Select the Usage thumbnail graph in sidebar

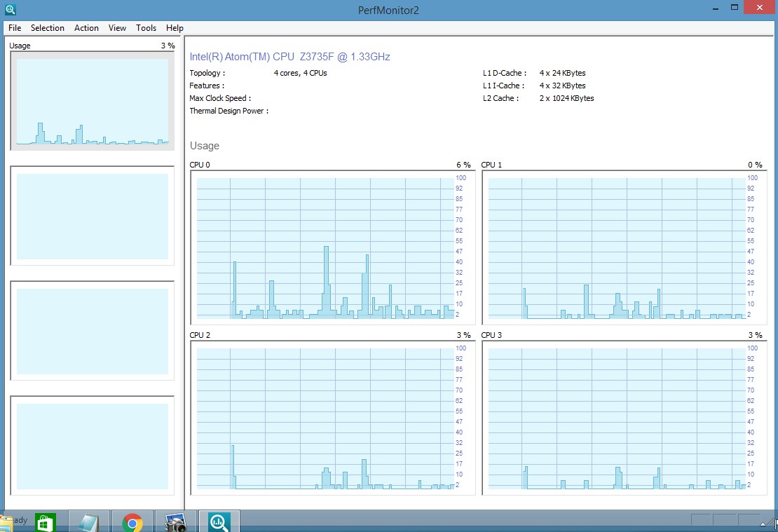pos(93,101)
